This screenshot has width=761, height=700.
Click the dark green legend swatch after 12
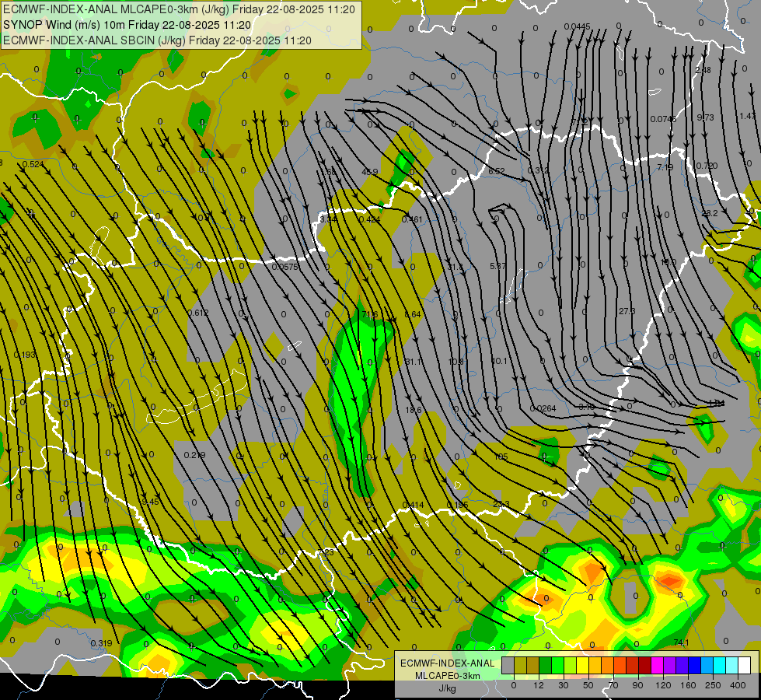546,666
